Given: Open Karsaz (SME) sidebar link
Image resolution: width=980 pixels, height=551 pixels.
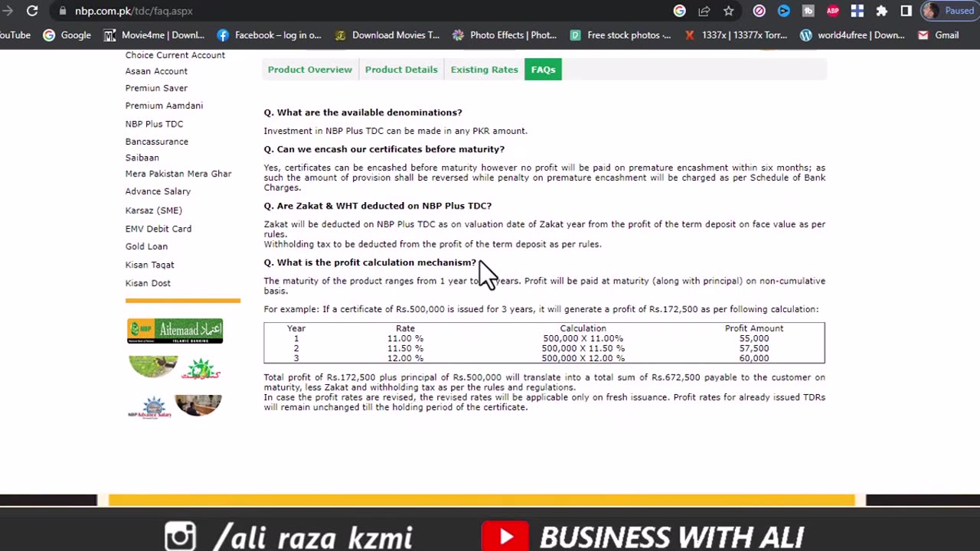Looking at the screenshot, I should click(153, 210).
